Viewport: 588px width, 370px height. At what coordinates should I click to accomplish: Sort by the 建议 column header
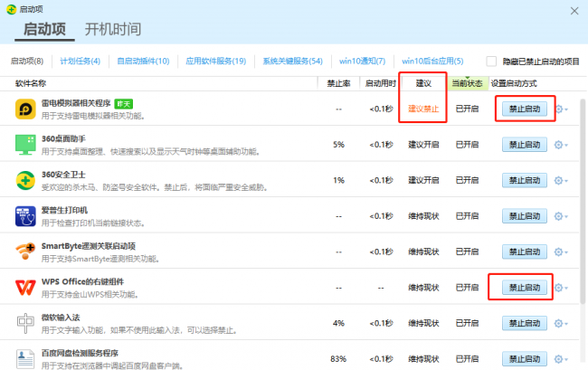click(x=423, y=83)
